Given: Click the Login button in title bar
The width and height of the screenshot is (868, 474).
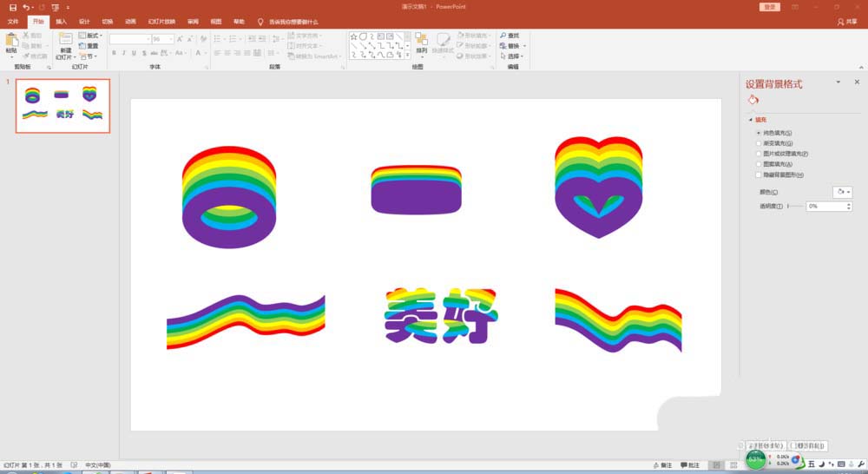Looking at the screenshot, I should [770, 7].
